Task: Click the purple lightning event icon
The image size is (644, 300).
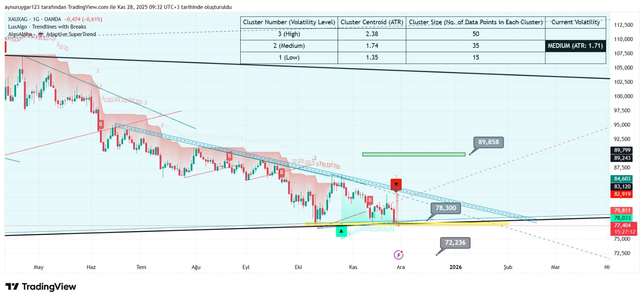Action: pyautogui.click(x=398, y=254)
